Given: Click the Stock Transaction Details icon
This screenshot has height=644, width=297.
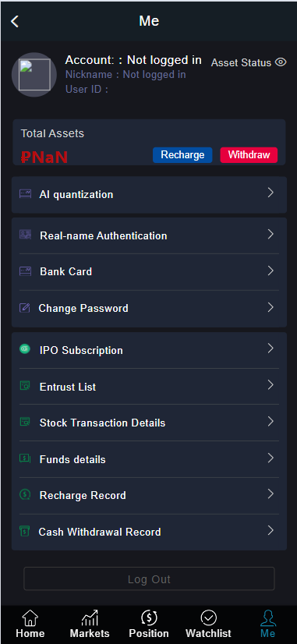Looking at the screenshot, I should [25, 422].
